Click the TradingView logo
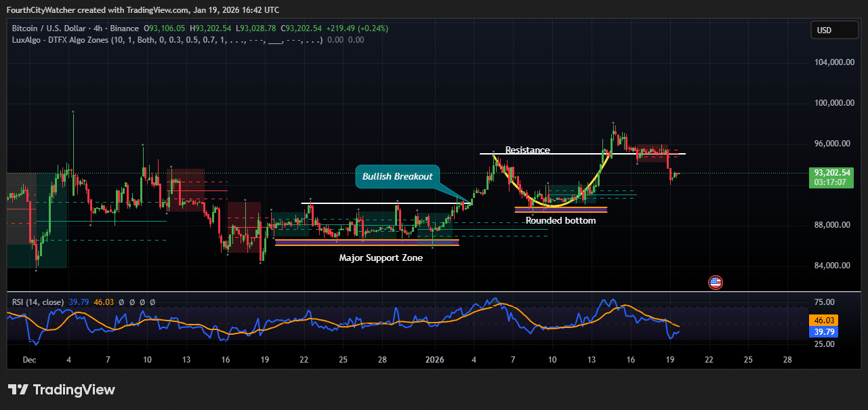 [x=62, y=390]
